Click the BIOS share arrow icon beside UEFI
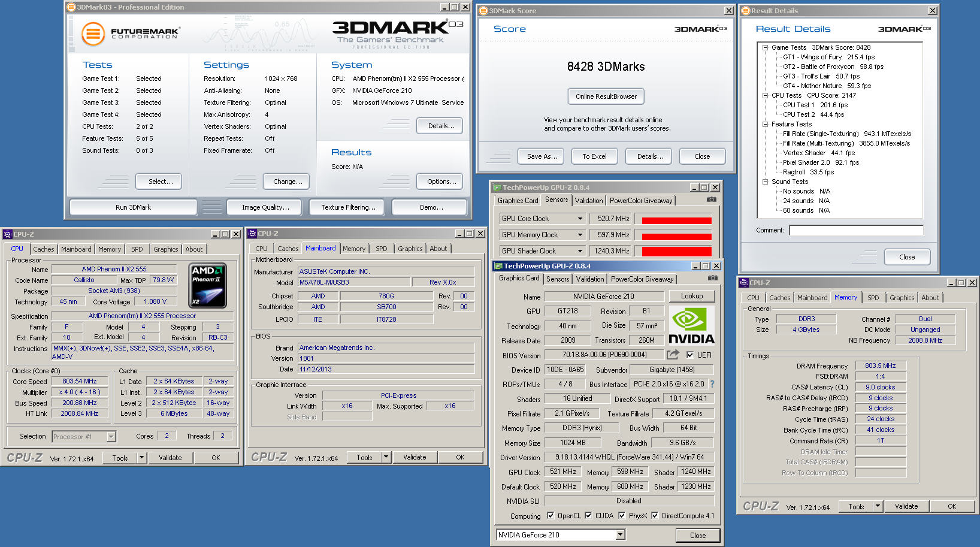980x547 pixels. pyautogui.click(x=673, y=354)
